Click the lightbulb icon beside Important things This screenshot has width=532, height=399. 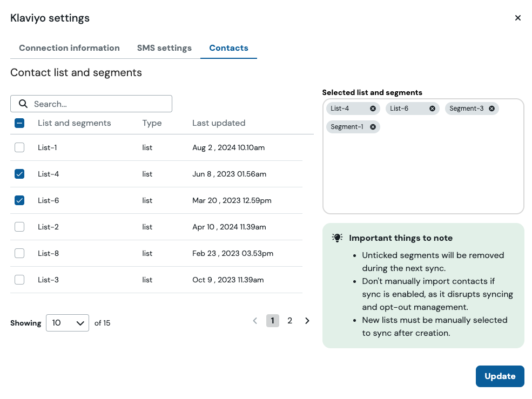pos(337,238)
